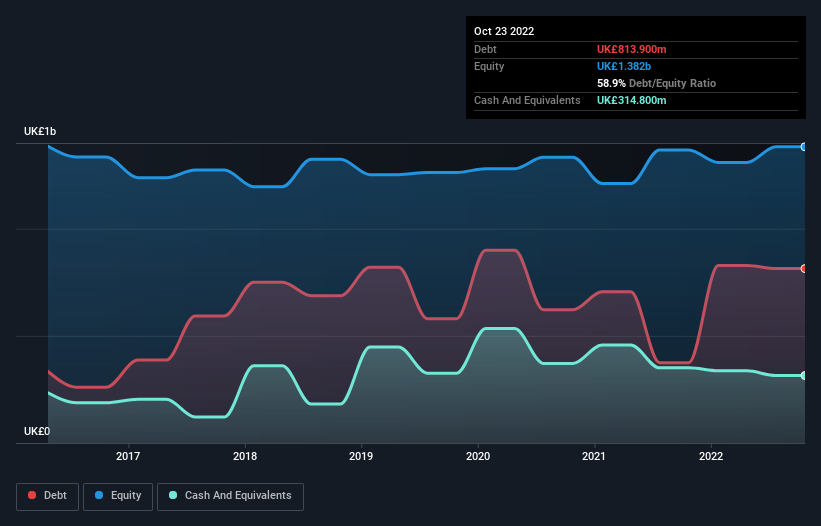
Task: Click the Oct 23 2022 tooltip date
Action: coord(504,31)
